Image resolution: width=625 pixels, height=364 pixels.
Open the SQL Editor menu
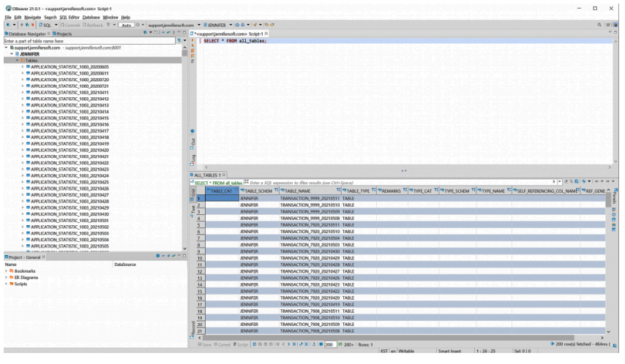pyautogui.click(x=70, y=18)
